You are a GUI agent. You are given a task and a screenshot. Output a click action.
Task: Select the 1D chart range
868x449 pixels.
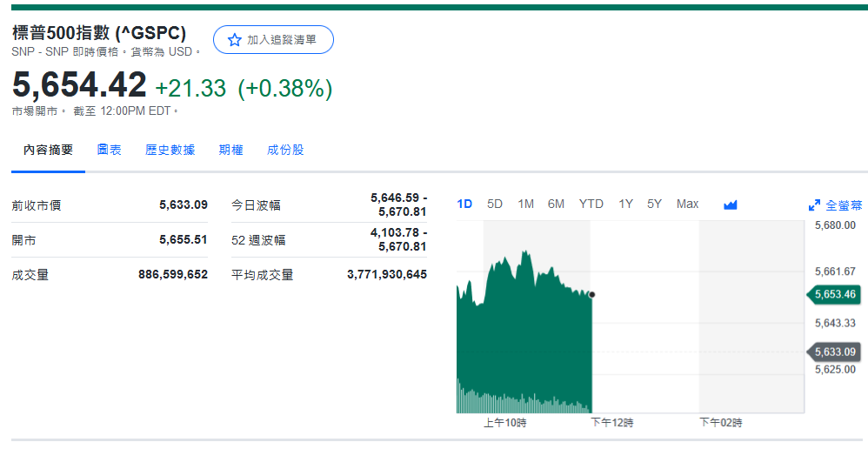464,204
